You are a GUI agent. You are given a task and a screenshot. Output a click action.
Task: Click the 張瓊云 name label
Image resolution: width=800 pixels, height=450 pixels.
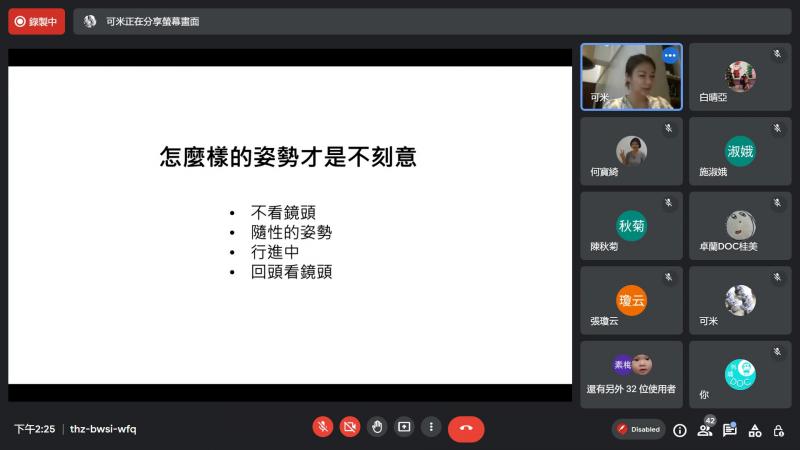604,321
